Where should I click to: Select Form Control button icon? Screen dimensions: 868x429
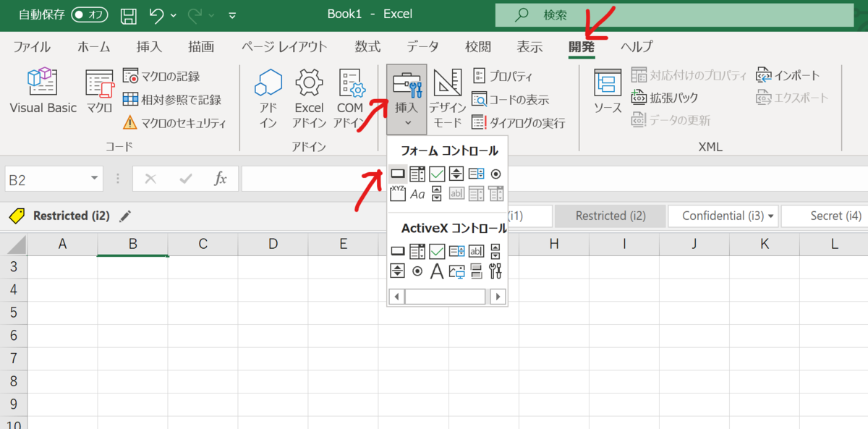point(397,174)
